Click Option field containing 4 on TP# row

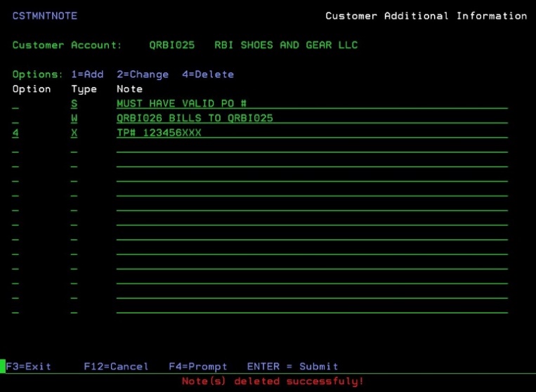tap(15, 133)
